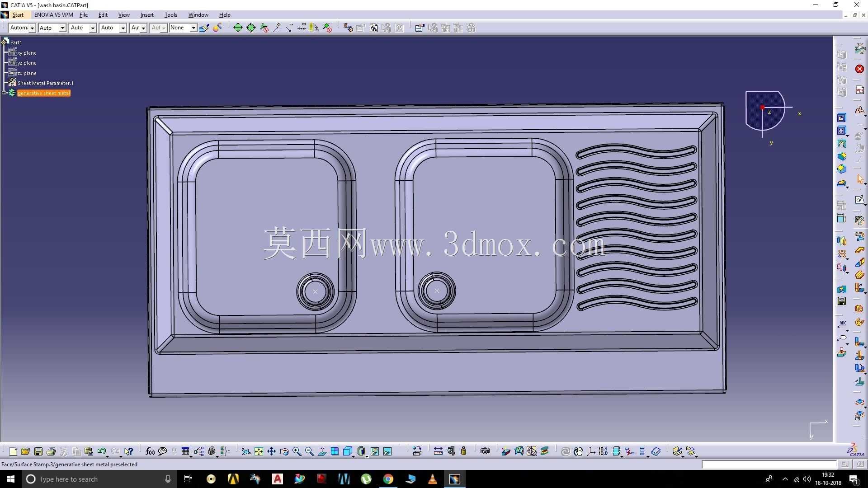Screen dimensions: 868x488
Task: Open Google Chrome from taskbar
Action: pyautogui.click(x=388, y=479)
